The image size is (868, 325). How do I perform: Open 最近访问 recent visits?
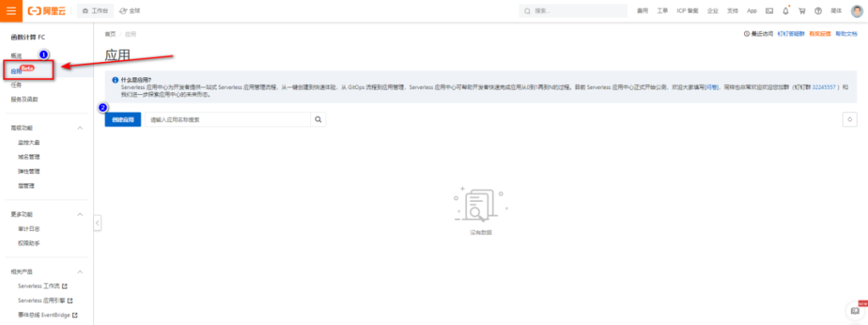[x=759, y=34]
